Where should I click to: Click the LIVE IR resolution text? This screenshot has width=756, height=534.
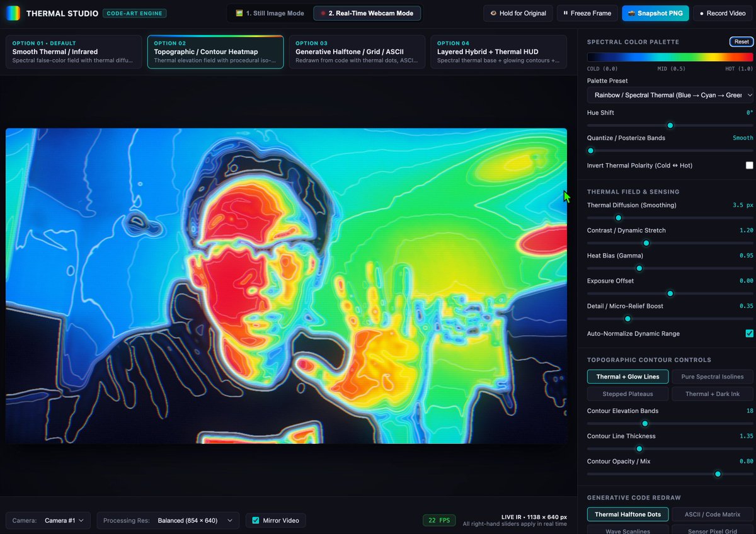534,517
